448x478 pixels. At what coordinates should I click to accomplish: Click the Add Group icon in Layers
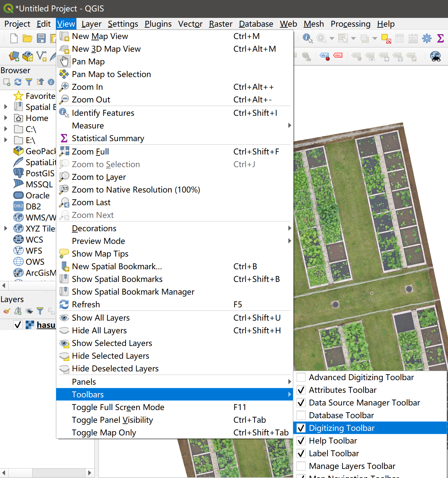[18, 311]
